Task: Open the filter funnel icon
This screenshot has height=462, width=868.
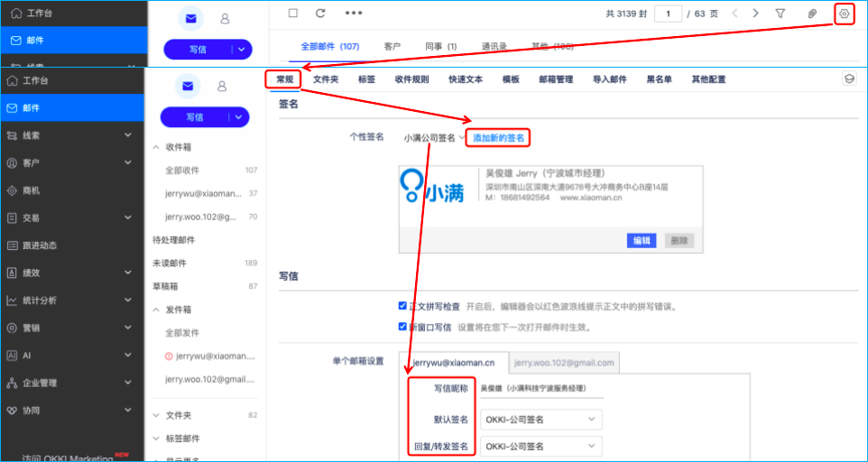Action: (x=780, y=14)
